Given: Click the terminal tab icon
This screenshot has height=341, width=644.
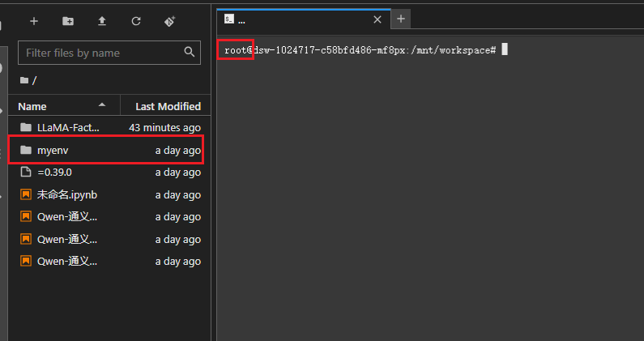Looking at the screenshot, I should coord(229,19).
